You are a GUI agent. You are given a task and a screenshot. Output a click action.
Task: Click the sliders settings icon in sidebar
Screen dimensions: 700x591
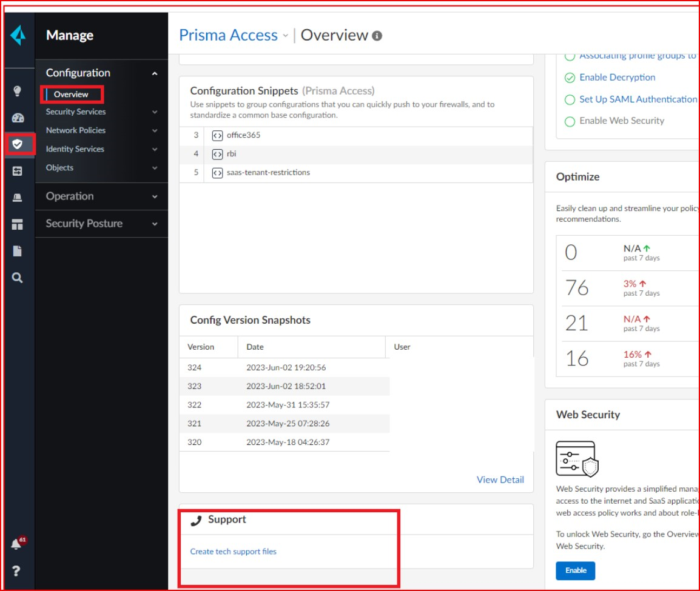point(17,172)
